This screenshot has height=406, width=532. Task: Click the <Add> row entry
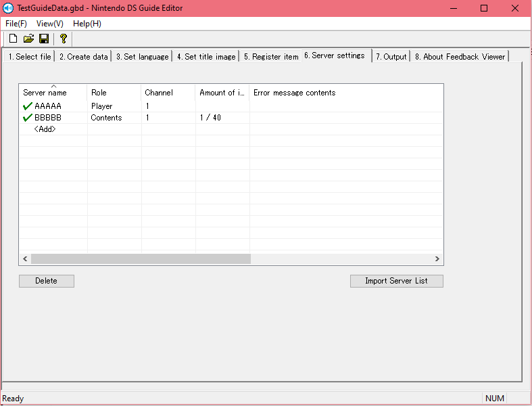(45, 129)
